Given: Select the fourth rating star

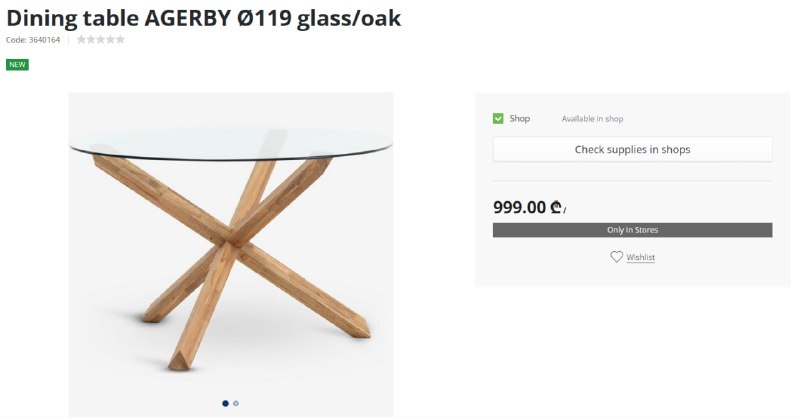Looking at the screenshot, I should click(111, 40).
